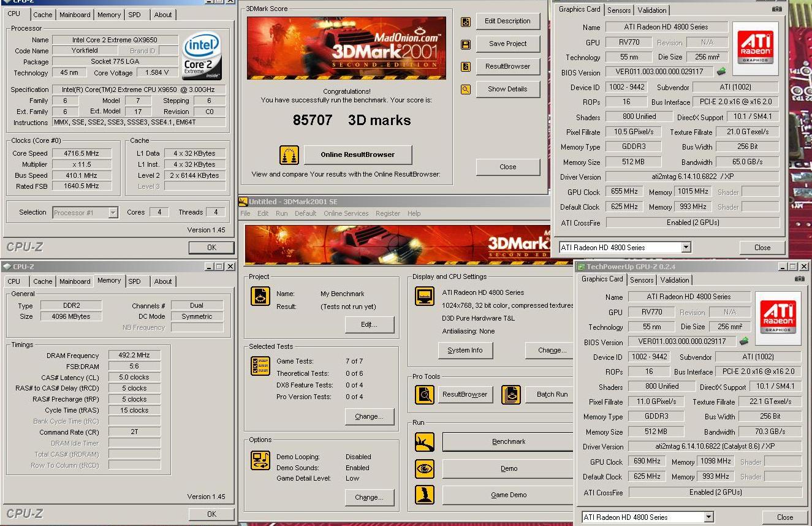812x526 pixels.
Task: Click the Project name icon in 3DMark
Action: (x=260, y=297)
